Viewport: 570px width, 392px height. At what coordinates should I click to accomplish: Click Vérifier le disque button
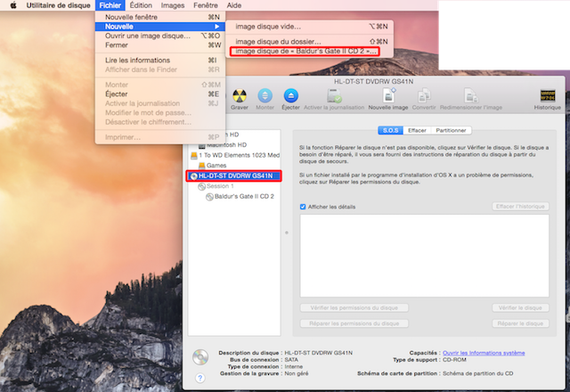(x=520, y=308)
